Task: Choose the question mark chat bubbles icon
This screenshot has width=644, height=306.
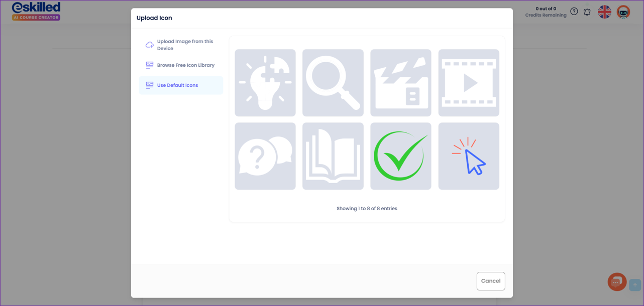Action: (x=265, y=156)
